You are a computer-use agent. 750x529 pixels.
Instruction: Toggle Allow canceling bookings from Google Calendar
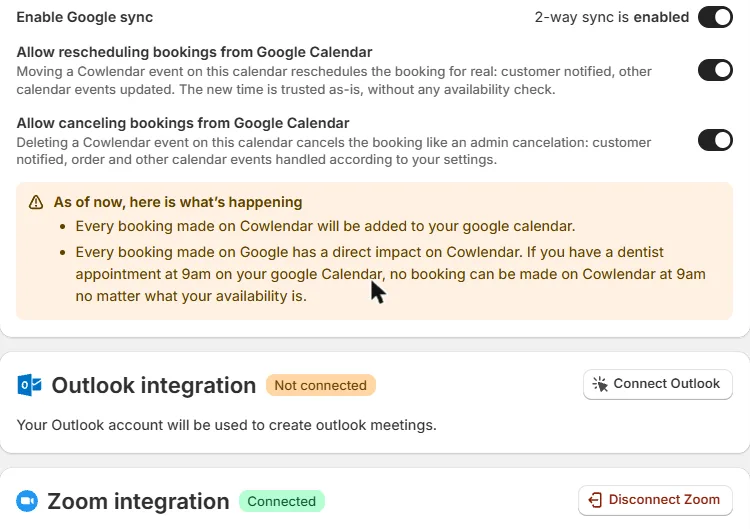[x=715, y=140]
